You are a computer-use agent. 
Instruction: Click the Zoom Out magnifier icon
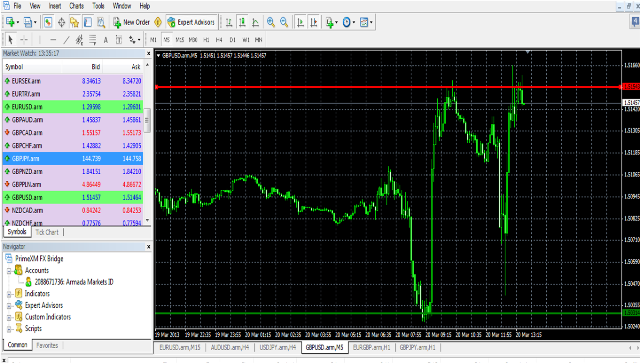point(284,22)
